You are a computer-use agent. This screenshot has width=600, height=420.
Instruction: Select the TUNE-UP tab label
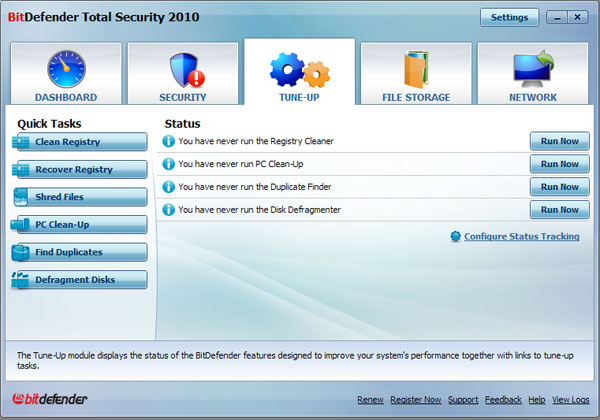(299, 98)
